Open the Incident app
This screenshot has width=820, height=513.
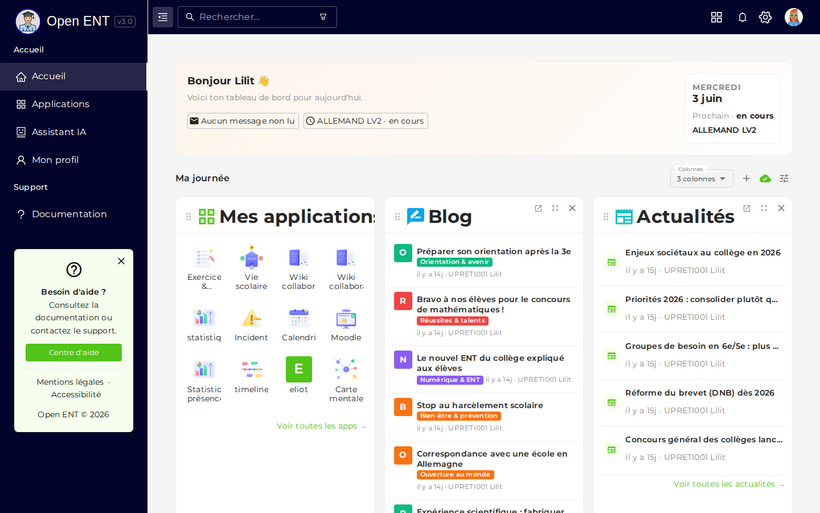coord(252,324)
